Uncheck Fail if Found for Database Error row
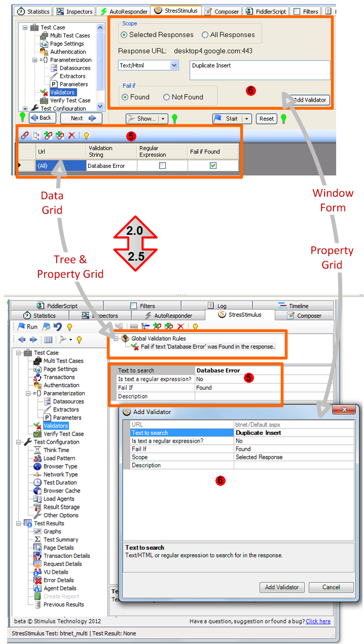Viewport: 364px width, 644px height. [213, 165]
